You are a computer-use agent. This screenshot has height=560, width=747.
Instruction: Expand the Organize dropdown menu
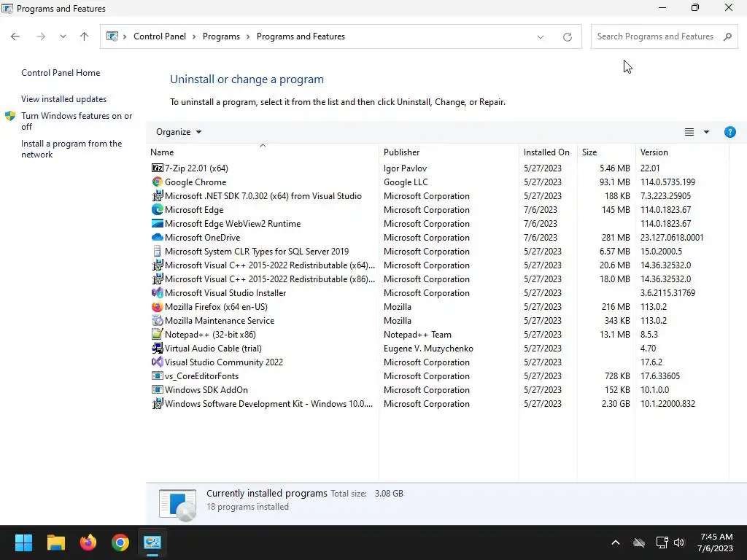tap(179, 132)
